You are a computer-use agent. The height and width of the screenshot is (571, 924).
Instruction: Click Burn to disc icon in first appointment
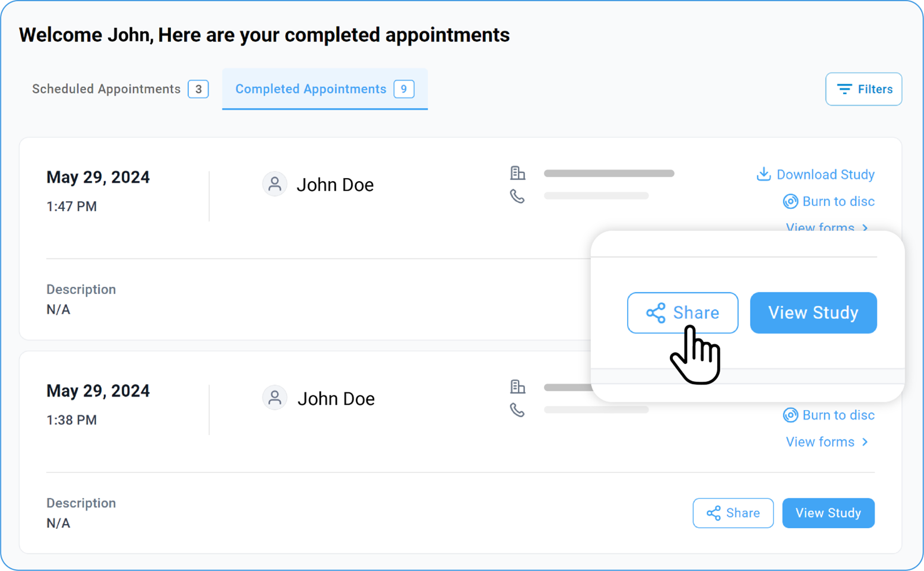click(x=790, y=201)
